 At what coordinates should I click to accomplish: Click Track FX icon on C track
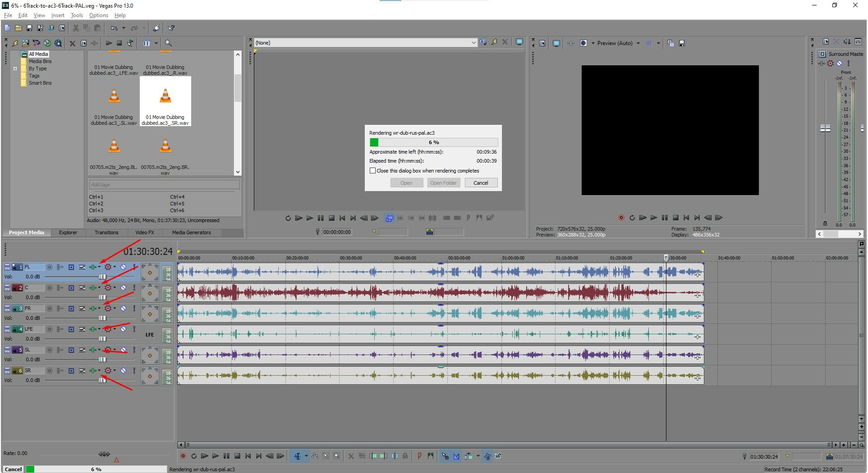click(92, 288)
